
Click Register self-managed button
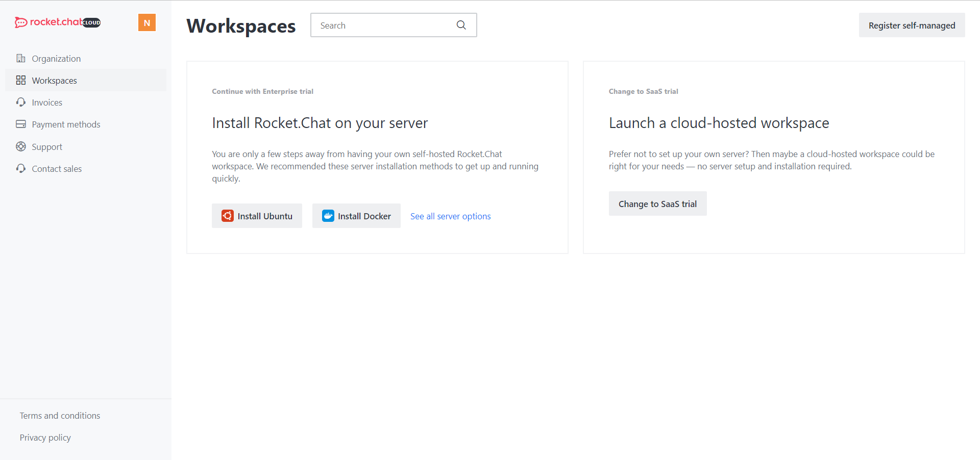[x=912, y=25]
